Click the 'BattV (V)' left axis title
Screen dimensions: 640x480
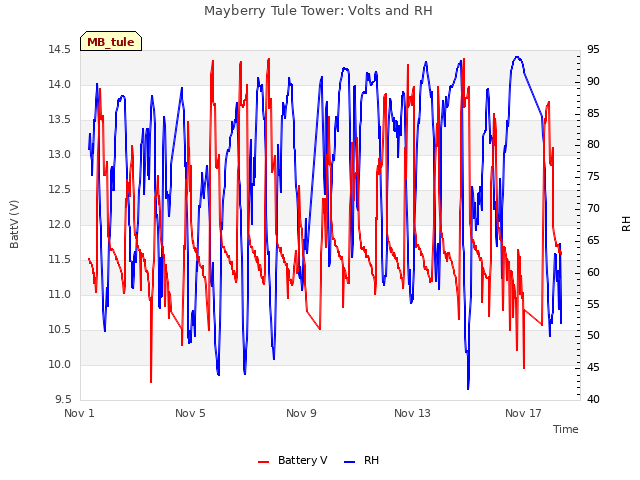coord(14,224)
